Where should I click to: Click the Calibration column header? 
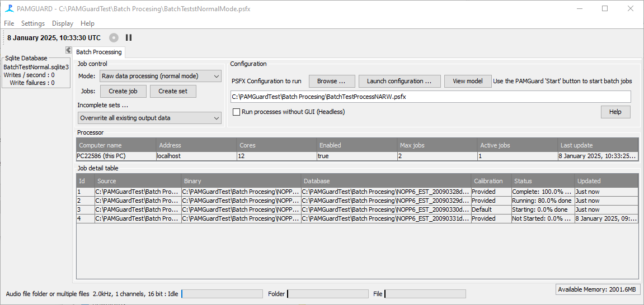click(491, 181)
